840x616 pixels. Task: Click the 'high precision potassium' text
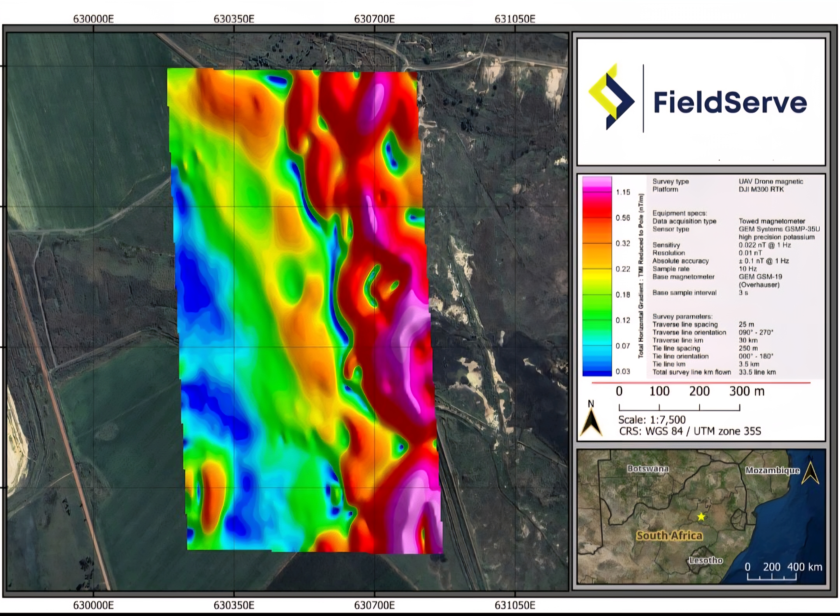(x=777, y=237)
